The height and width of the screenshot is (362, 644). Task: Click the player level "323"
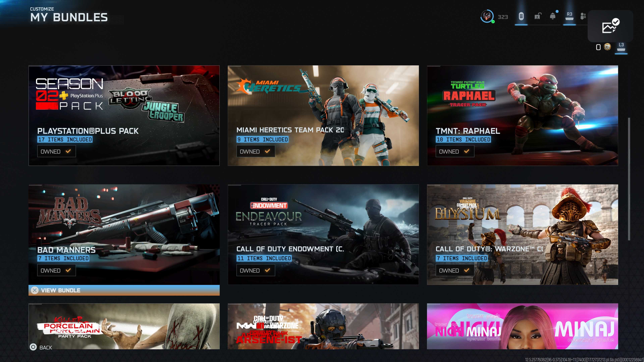[503, 17]
